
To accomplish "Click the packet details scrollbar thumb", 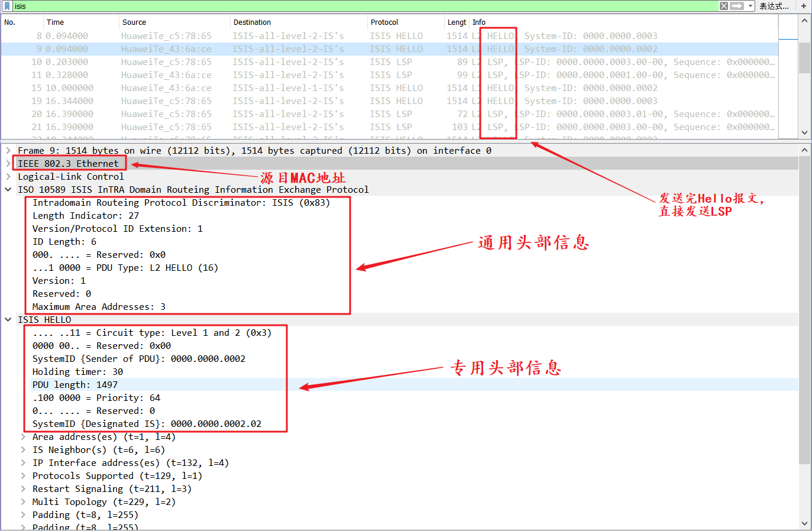I will (804, 311).
